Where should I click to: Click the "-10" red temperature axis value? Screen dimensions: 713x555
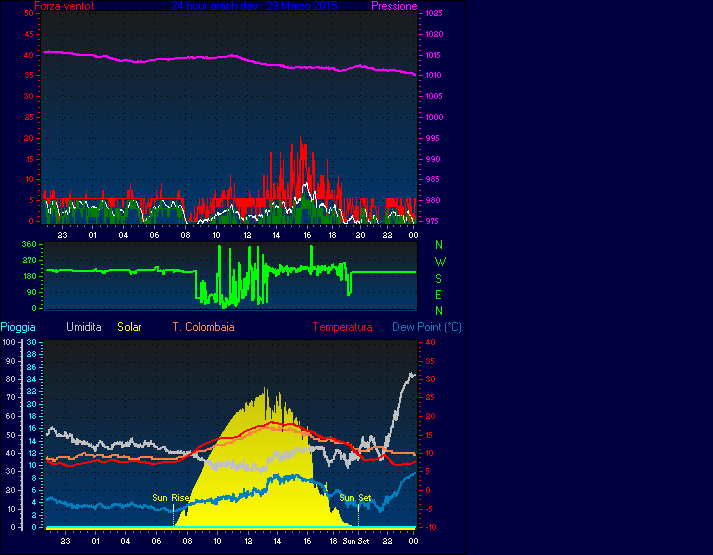click(430, 527)
